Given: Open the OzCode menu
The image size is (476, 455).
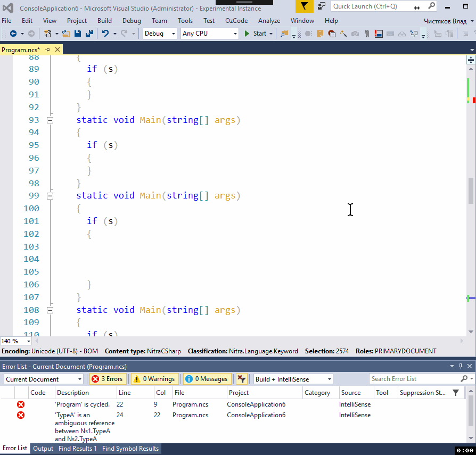Looking at the screenshot, I should (236, 21).
